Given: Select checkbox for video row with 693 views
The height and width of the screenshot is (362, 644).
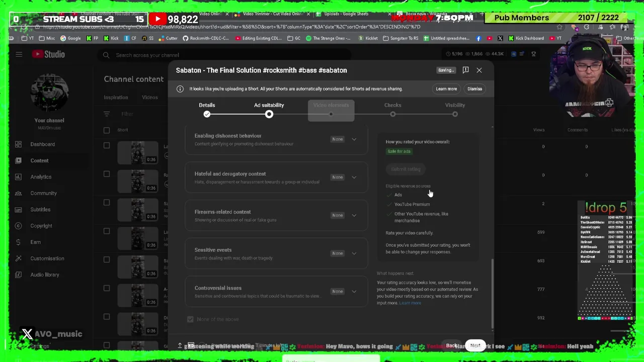Looking at the screenshot, I should (x=107, y=259).
